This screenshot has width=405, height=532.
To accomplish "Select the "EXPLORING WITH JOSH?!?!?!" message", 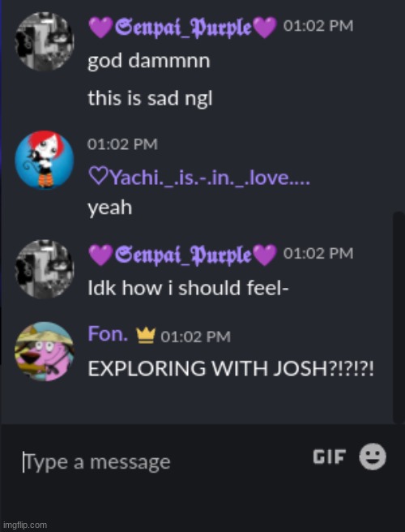I will pyautogui.click(x=231, y=368).
